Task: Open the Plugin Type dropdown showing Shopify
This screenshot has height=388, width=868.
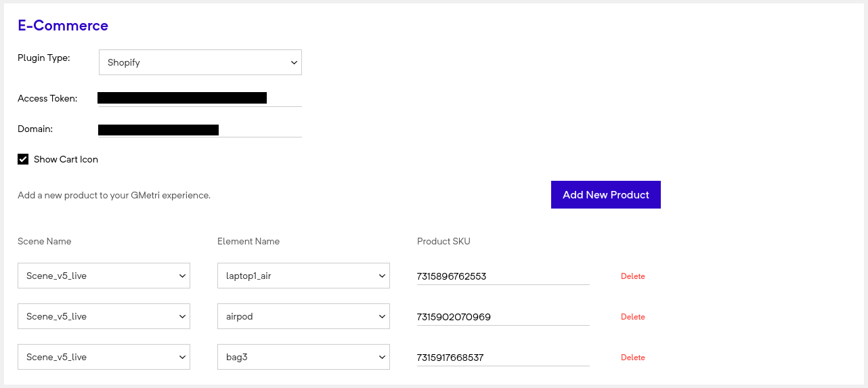Action: 200,62
